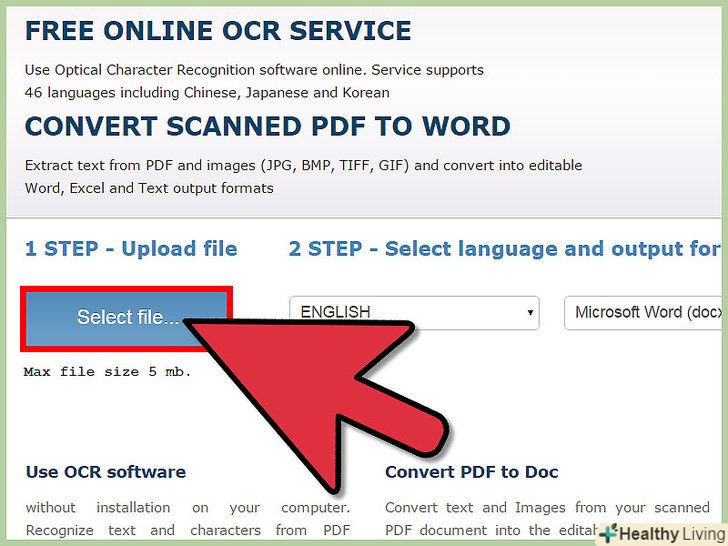Click the Word, Excel and Text output formats line
This screenshot has height=546, width=728.
pos(149,188)
